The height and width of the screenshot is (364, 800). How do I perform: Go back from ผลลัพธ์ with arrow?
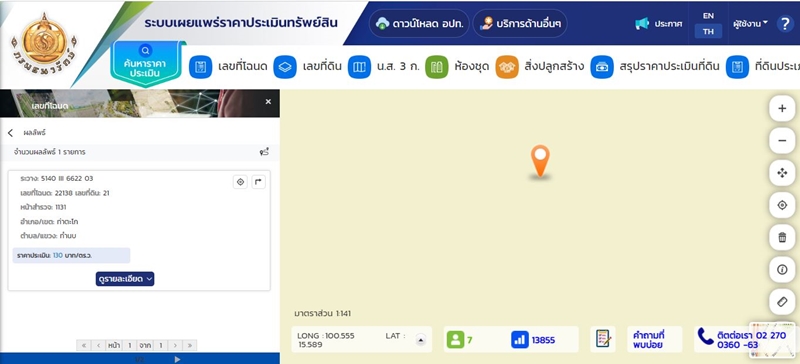click(10, 133)
